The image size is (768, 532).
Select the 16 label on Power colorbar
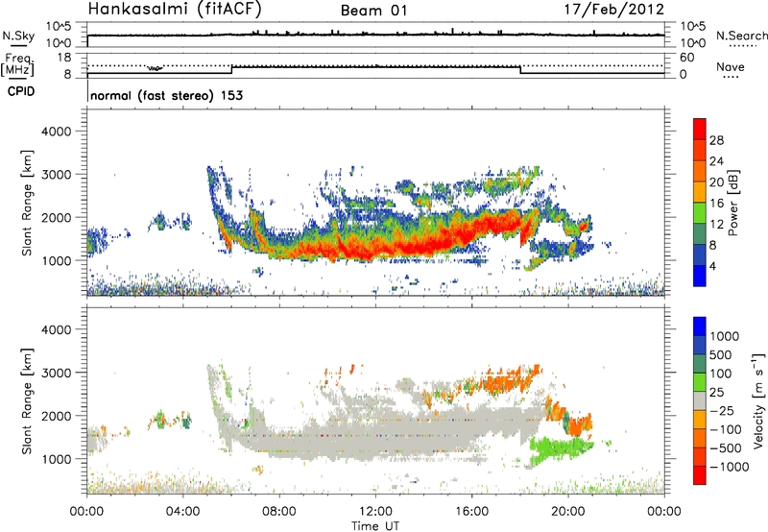click(x=716, y=204)
